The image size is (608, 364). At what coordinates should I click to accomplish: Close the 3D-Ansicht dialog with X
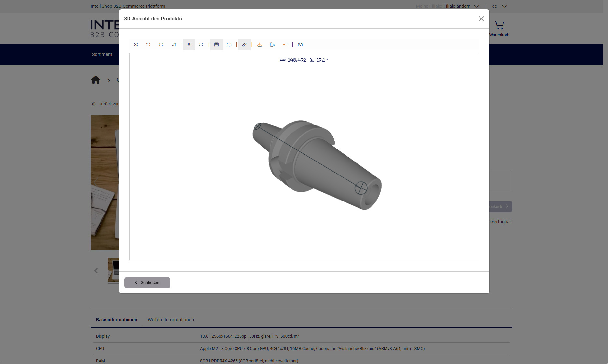pyautogui.click(x=481, y=19)
